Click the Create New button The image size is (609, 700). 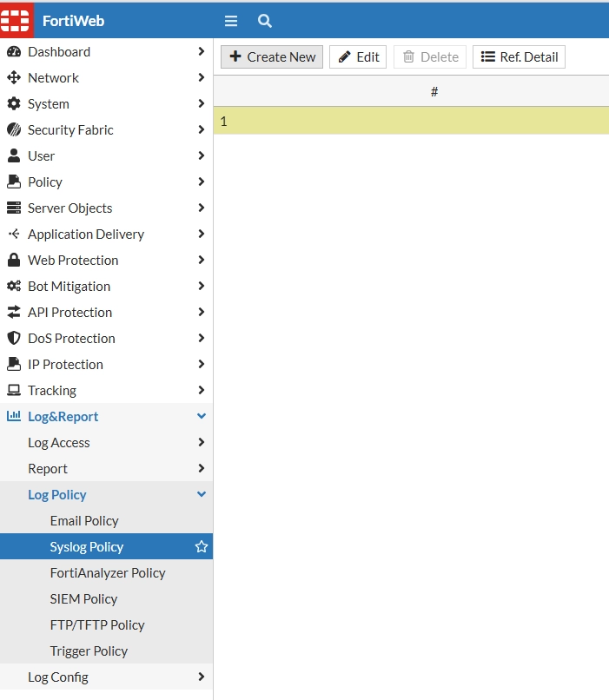click(x=272, y=56)
